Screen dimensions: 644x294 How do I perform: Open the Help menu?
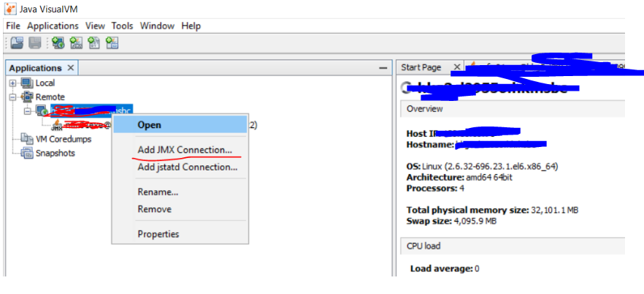[x=191, y=26]
